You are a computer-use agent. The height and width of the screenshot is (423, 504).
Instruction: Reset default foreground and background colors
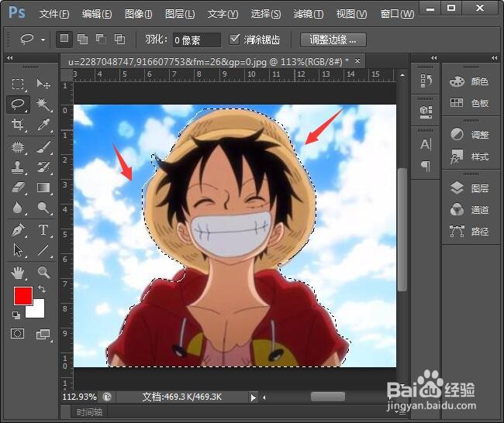16,315
